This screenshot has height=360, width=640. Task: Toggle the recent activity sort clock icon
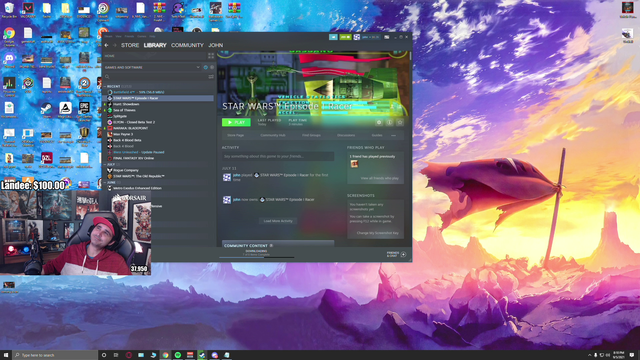pos(206,67)
